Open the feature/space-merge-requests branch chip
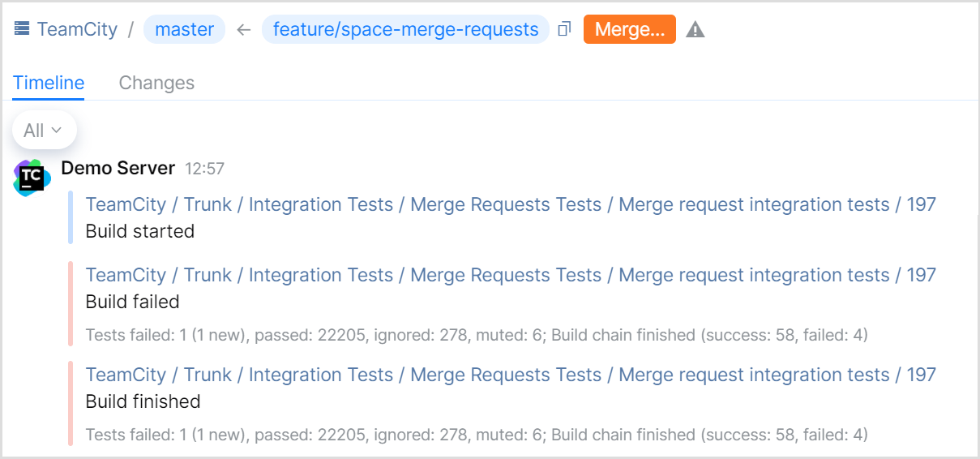Screen dimensions: 980x459 pos(405,30)
